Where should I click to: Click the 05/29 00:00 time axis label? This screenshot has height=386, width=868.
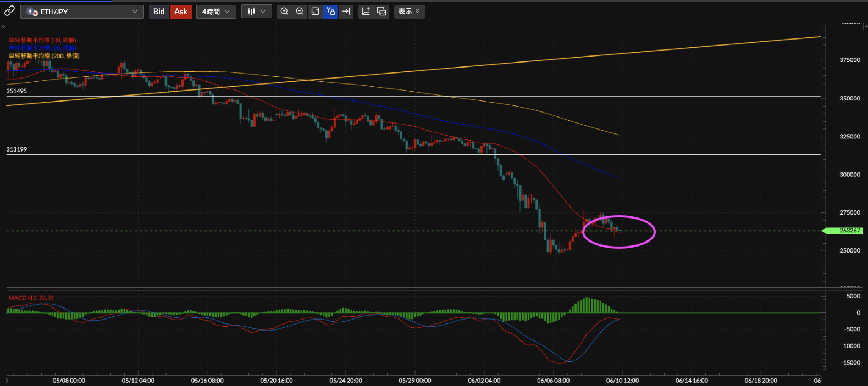click(x=415, y=381)
